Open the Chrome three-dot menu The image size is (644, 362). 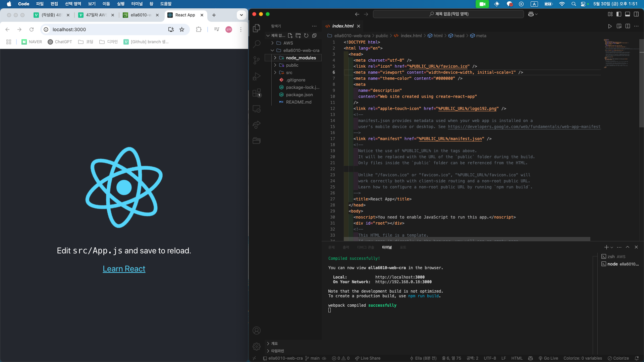[241, 29]
